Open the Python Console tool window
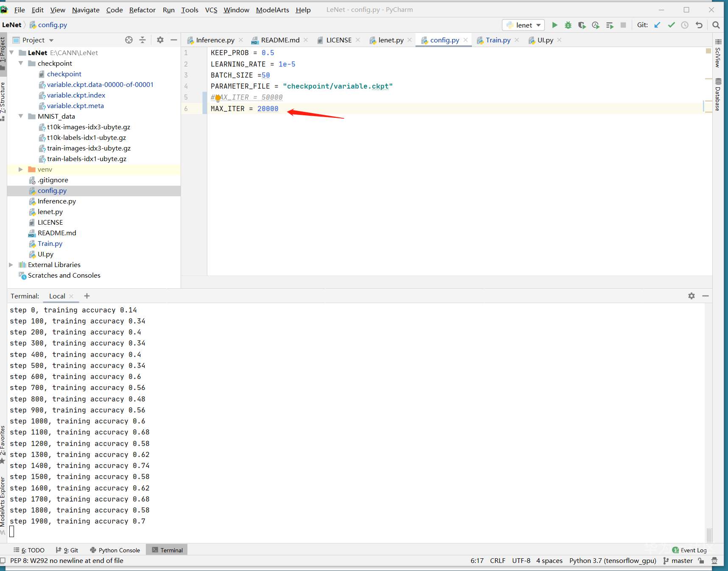This screenshot has height=571, width=728. pyautogui.click(x=115, y=550)
